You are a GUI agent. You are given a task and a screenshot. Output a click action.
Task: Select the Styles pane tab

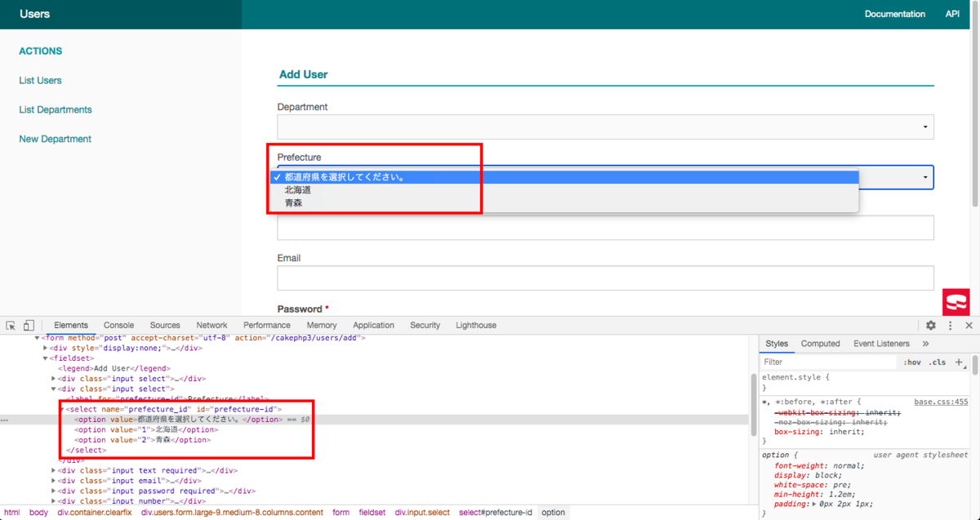coord(777,344)
